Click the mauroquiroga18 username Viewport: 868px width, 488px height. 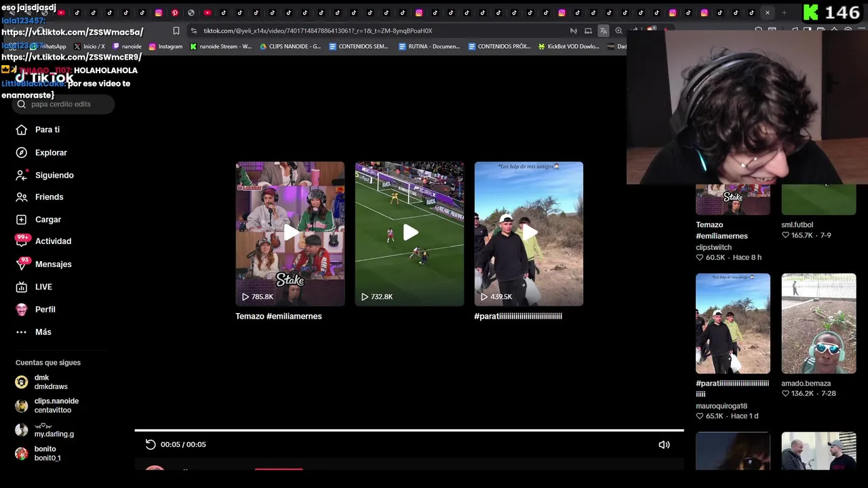(x=722, y=407)
